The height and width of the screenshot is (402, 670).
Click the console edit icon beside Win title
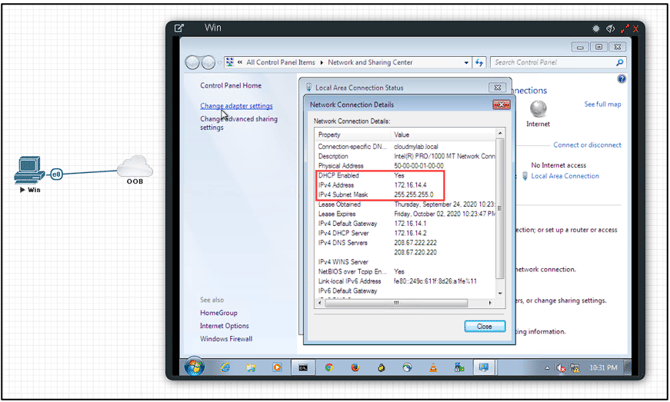(179, 28)
